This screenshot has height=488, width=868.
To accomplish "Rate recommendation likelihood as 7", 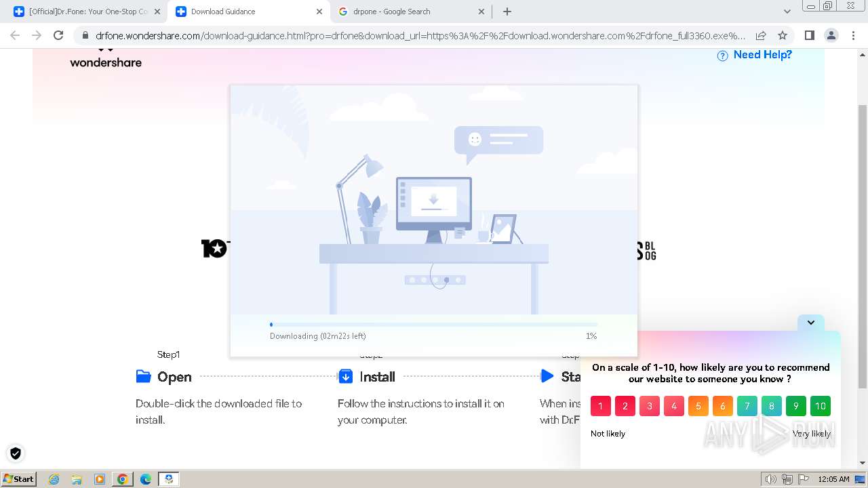I will (x=747, y=406).
